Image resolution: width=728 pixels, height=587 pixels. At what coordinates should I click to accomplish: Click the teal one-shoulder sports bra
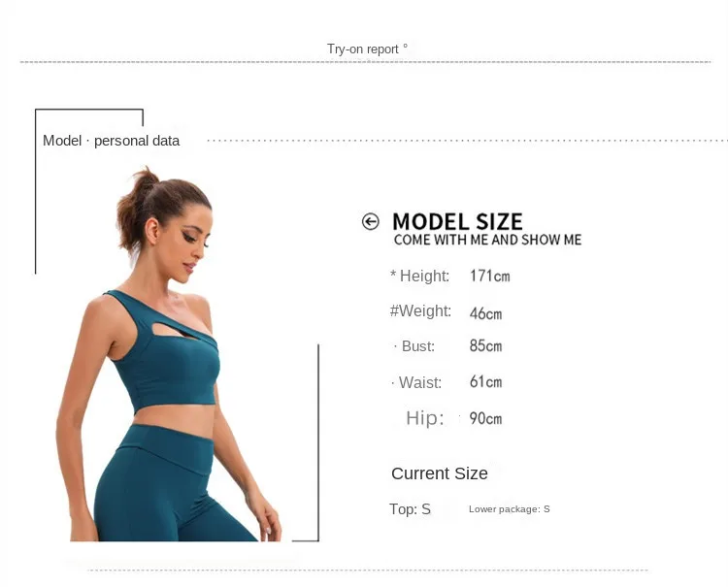click(x=163, y=352)
